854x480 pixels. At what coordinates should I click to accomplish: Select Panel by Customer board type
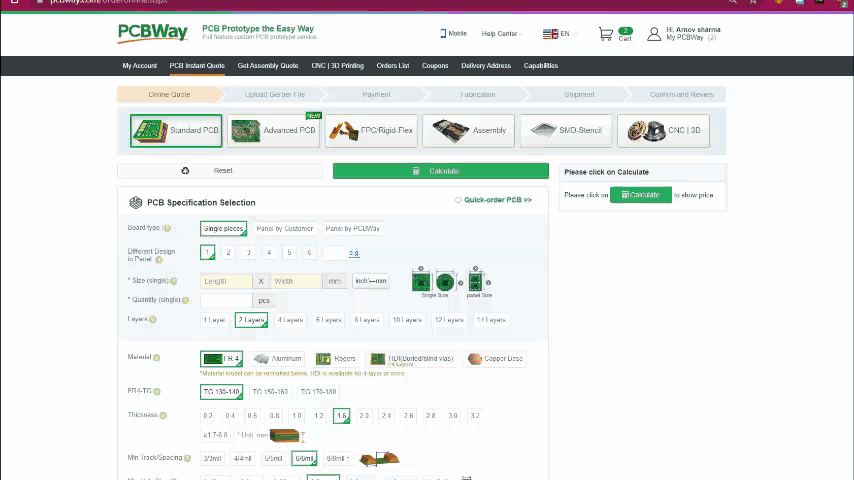click(285, 229)
